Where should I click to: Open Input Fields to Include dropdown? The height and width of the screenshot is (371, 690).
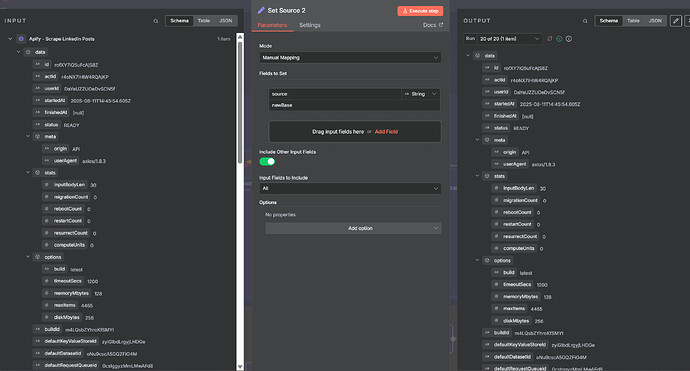(350, 188)
